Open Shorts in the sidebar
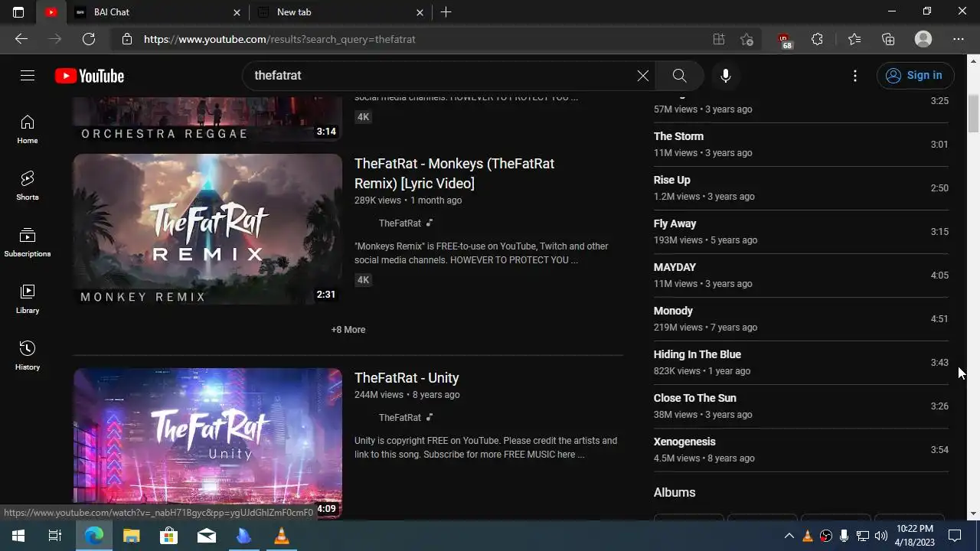The width and height of the screenshot is (980, 551). (x=28, y=186)
